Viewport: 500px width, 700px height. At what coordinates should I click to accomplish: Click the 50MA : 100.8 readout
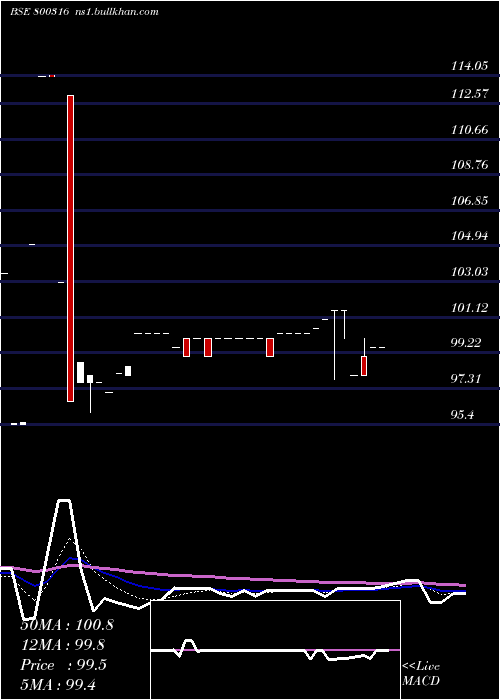coord(67,625)
